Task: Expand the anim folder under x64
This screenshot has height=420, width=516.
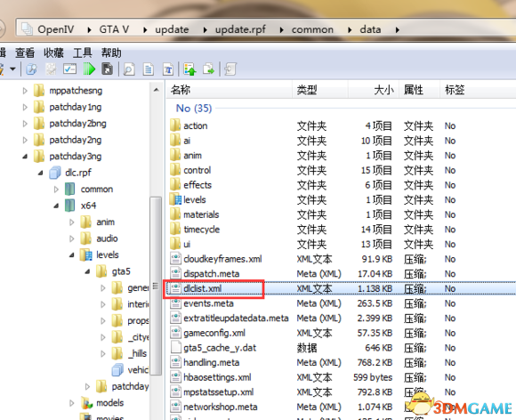Action: [72, 222]
